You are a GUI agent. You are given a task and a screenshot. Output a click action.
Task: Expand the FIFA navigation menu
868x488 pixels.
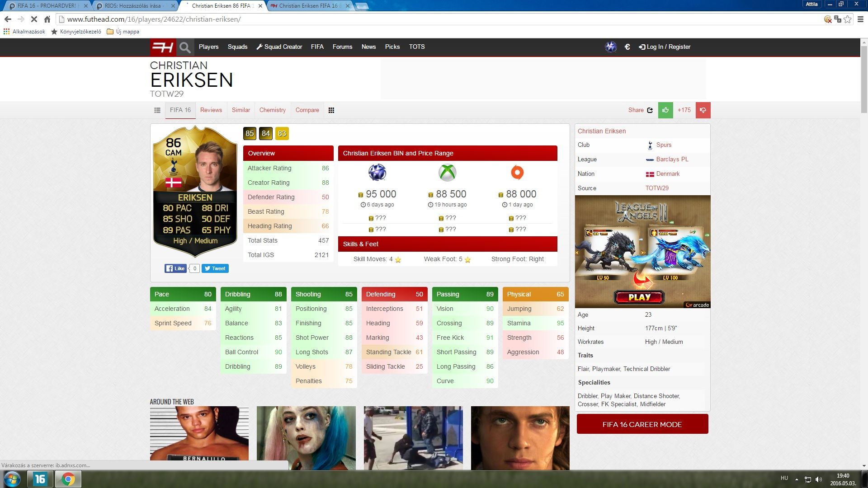click(x=317, y=47)
